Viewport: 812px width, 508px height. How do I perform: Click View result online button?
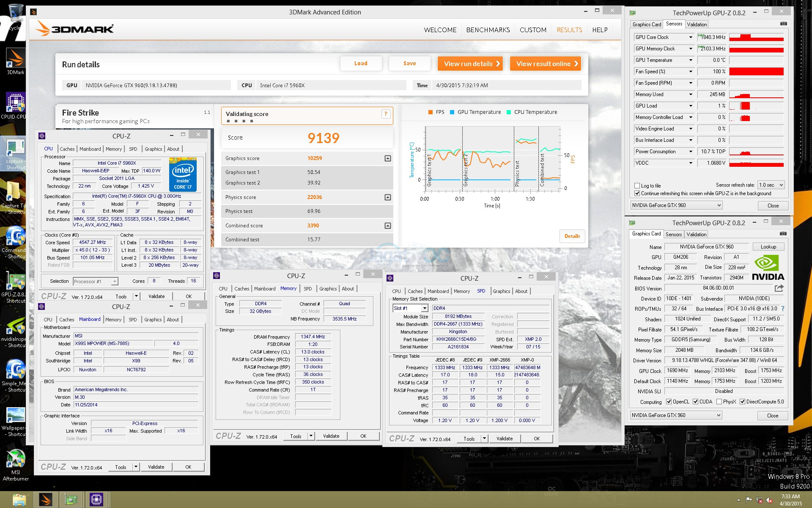546,63
